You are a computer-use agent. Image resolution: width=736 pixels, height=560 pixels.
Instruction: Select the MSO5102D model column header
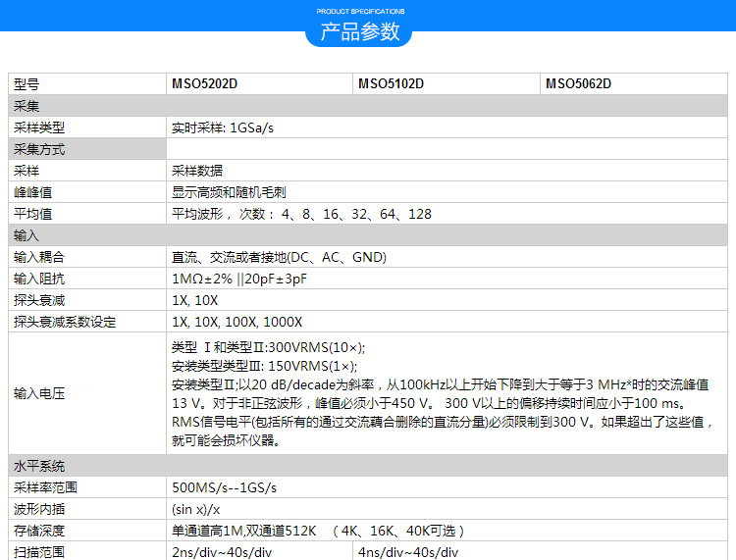click(391, 84)
